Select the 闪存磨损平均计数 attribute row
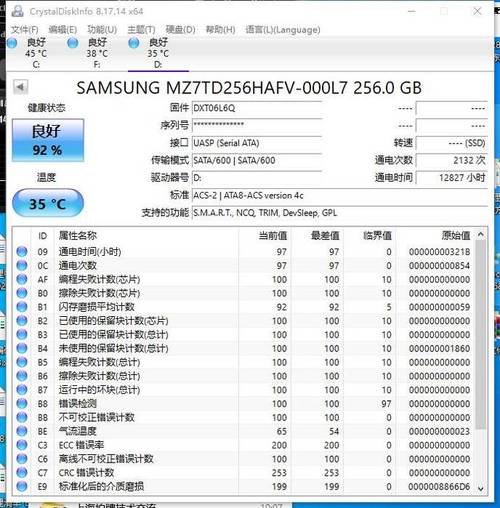The width and height of the screenshot is (500, 508). click(x=244, y=307)
